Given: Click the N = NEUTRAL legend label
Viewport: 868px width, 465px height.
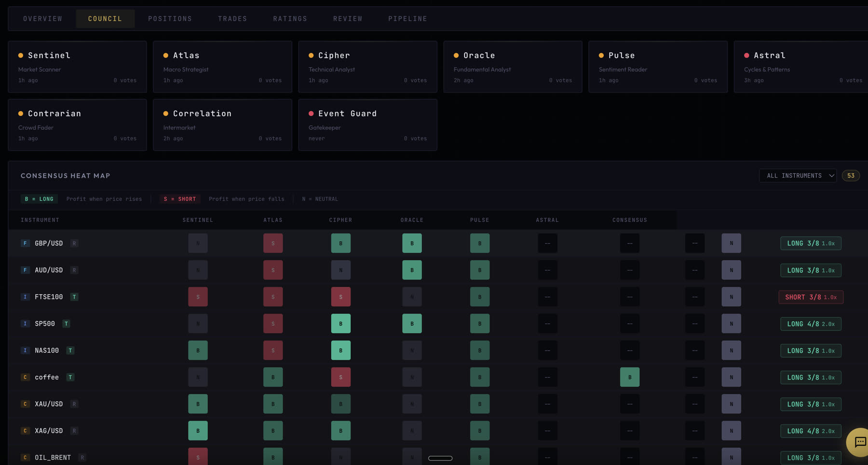Looking at the screenshot, I should [320, 199].
